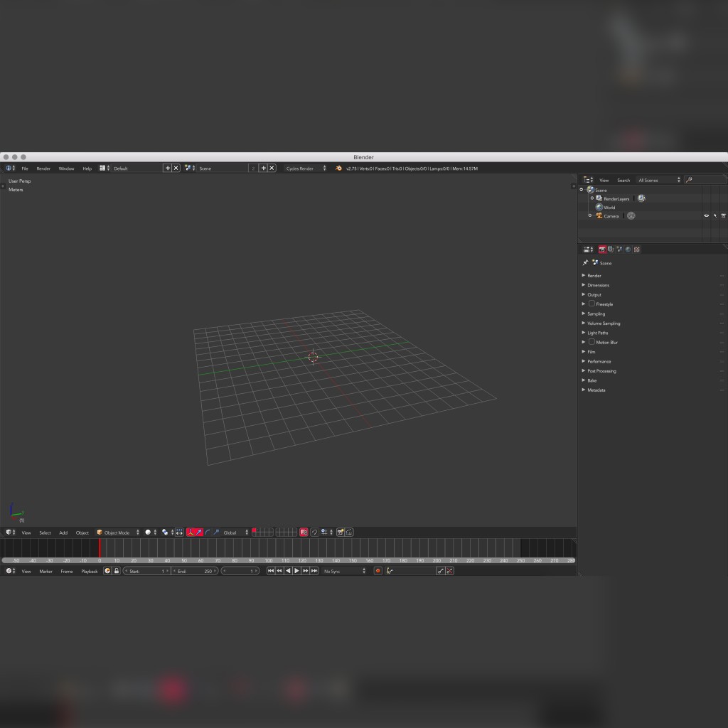Open the Object Mode dropdown
The height and width of the screenshot is (728, 728).
[117, 532]
